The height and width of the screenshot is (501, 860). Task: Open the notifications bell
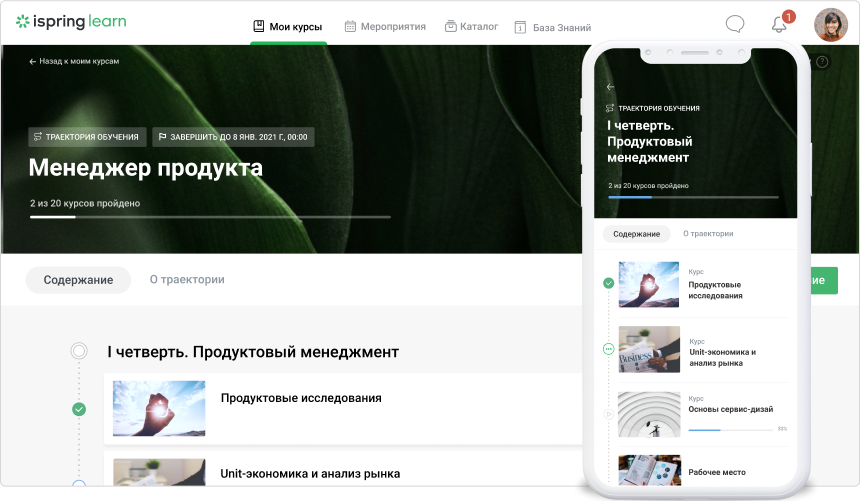point(779,25)
